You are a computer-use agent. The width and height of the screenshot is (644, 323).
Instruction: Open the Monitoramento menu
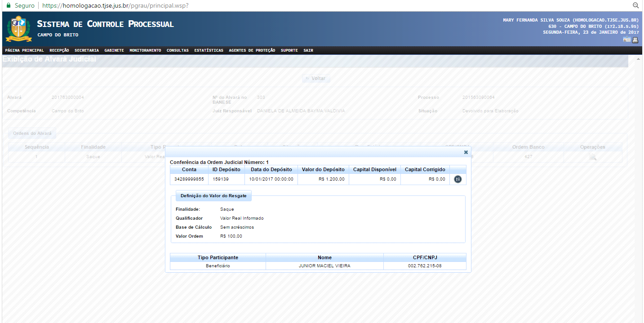tap(145, 50)
